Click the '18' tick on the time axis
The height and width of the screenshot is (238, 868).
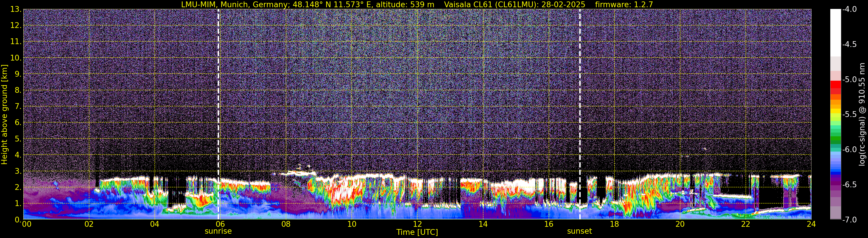pyautogui.click(x=615, y=224)
